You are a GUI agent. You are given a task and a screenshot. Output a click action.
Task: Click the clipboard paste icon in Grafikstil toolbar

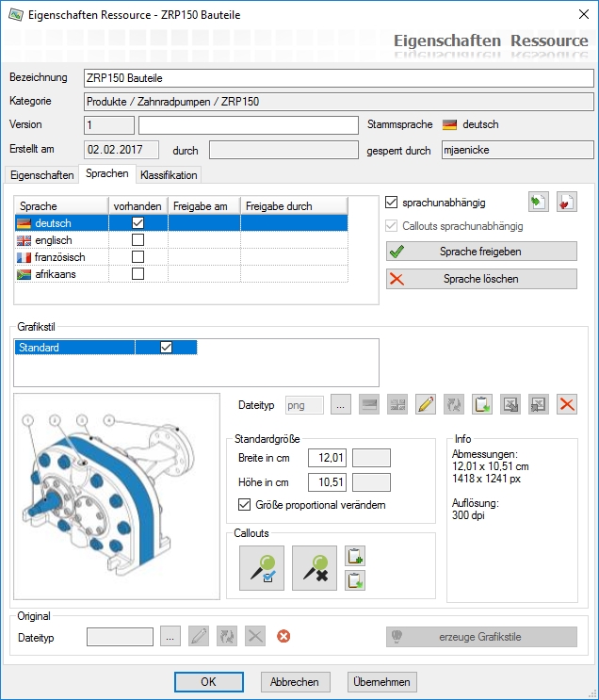pos(482,404)
